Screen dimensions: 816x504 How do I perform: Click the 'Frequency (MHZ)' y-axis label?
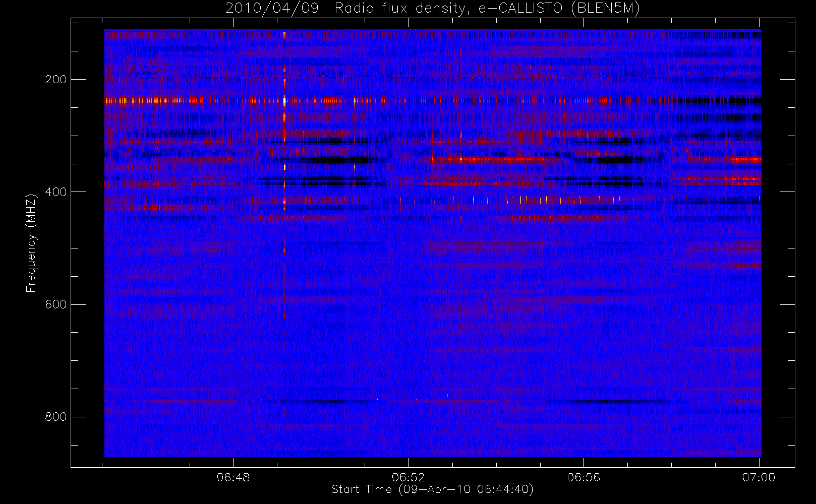tap(31, 243)
